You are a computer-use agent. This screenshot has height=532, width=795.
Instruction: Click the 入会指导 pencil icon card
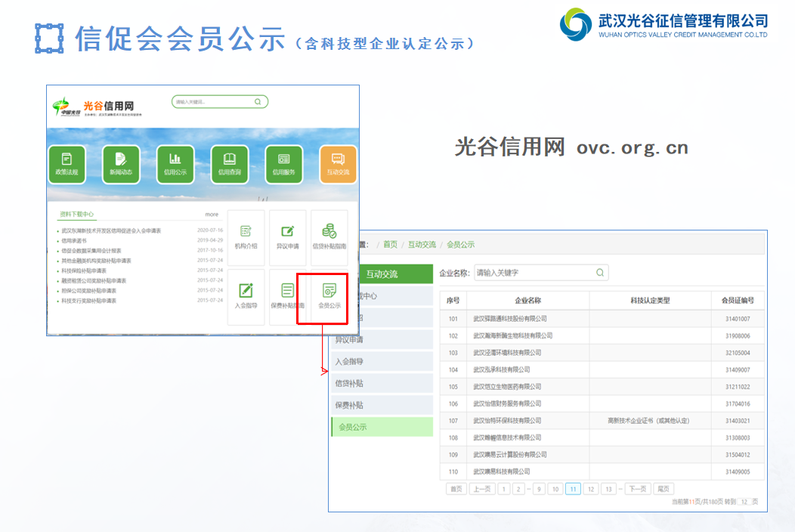246,297
